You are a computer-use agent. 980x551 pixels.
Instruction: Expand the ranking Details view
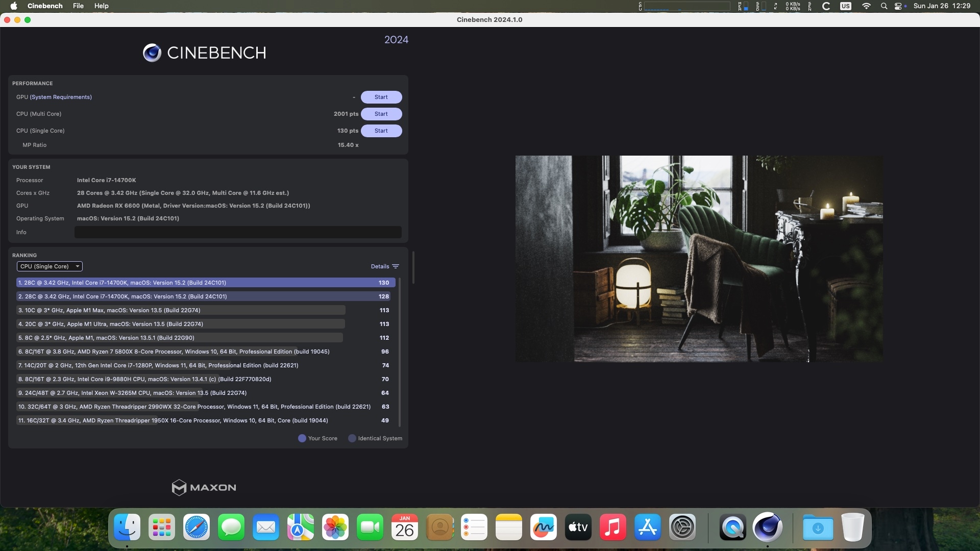(380, 266)
